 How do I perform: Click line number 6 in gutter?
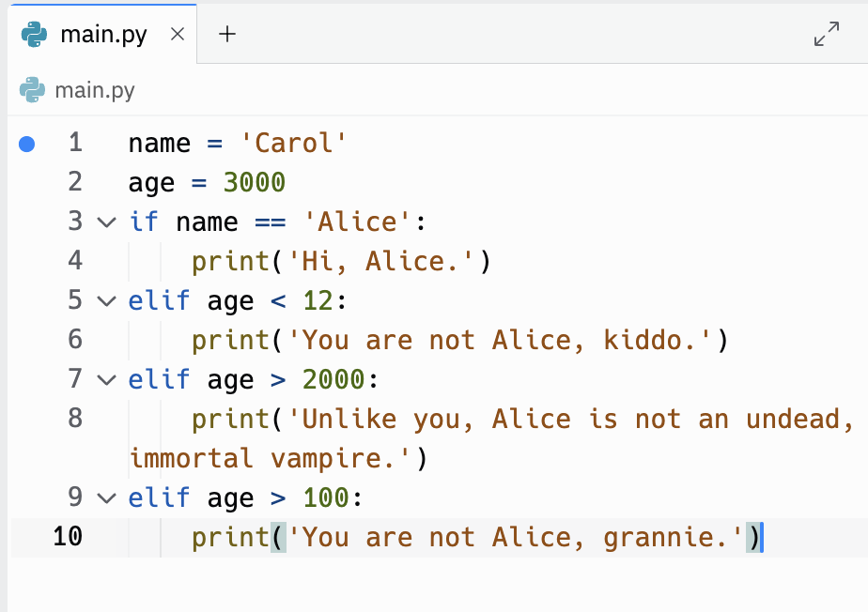click(75, 339)
